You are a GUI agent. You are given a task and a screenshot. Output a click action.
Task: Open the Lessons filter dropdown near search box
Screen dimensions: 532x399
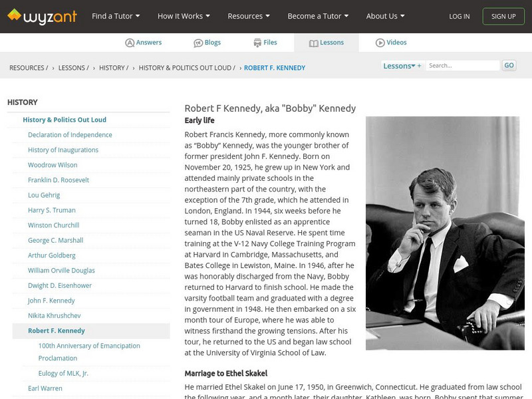point(399,65)
